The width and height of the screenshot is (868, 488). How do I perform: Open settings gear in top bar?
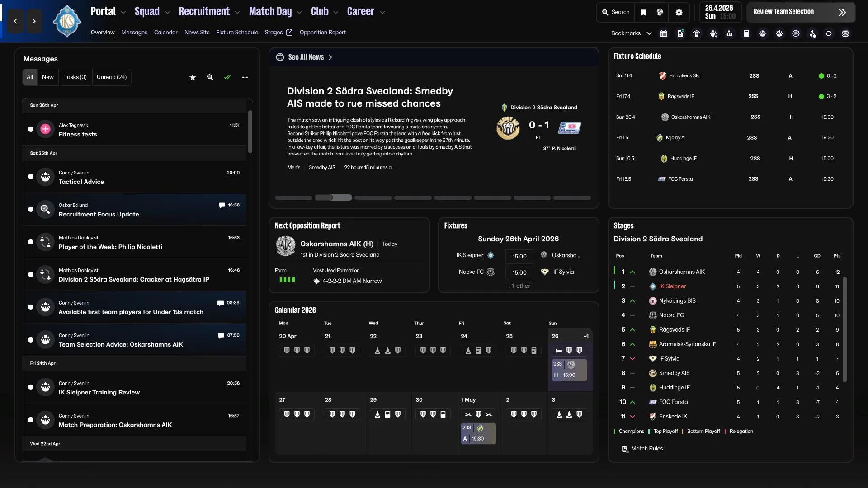(x=679, y=12)
